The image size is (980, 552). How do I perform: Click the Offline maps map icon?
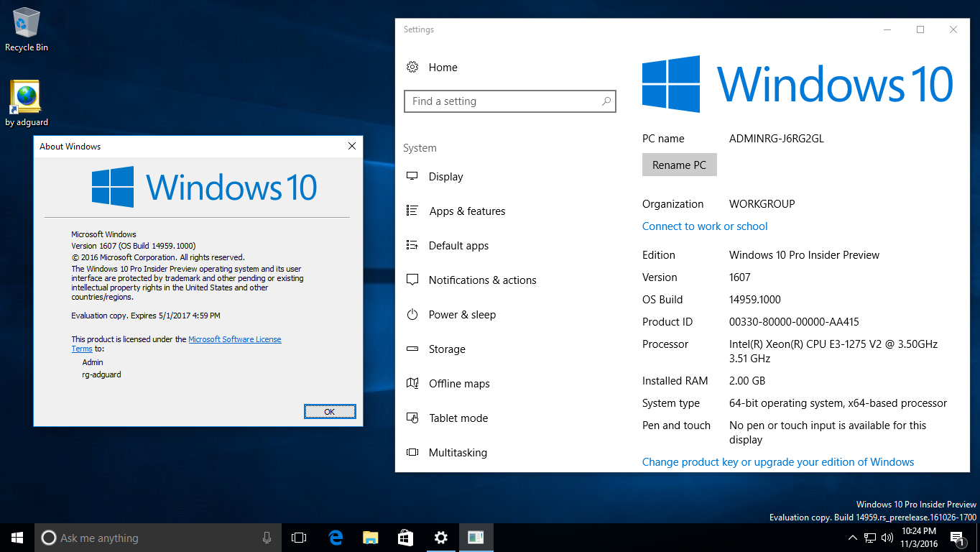coord(412,383)
